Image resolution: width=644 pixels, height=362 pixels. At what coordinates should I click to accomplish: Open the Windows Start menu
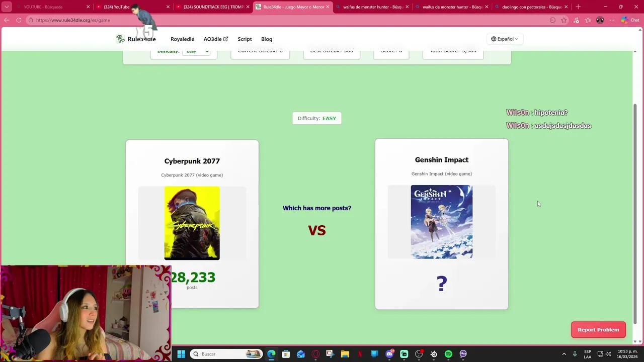click(x=181, y=354)
